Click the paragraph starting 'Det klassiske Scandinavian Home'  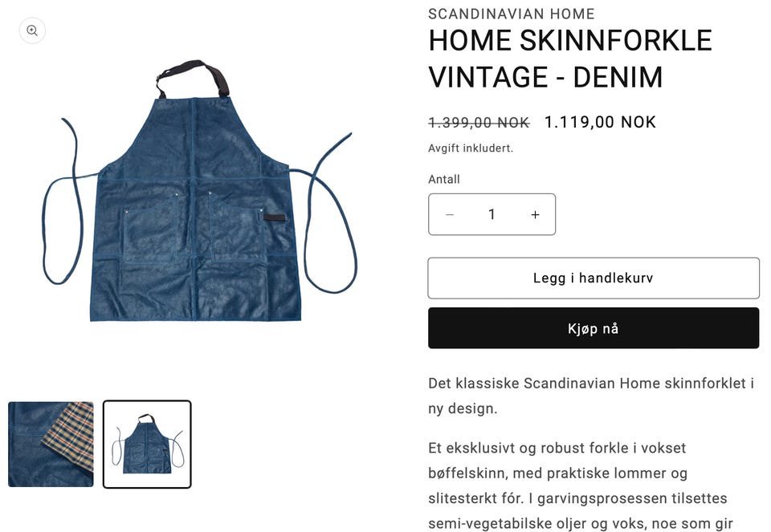(x=591, y=396)
